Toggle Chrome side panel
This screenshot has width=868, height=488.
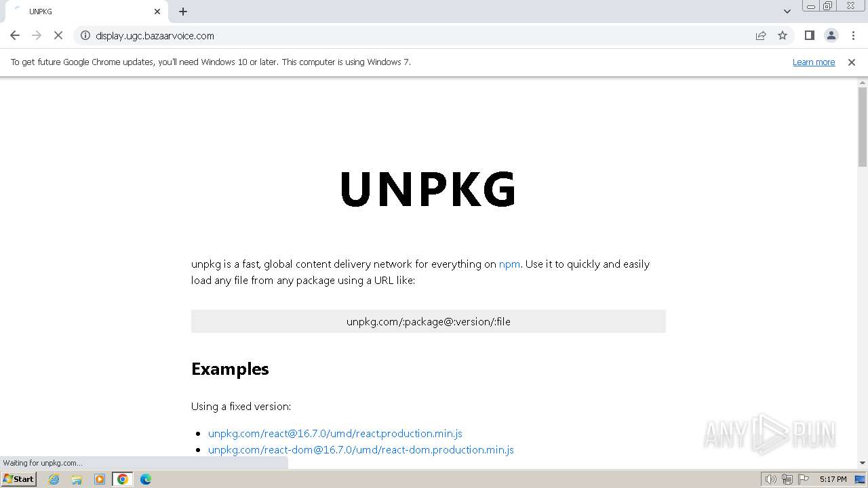(810, 35)
